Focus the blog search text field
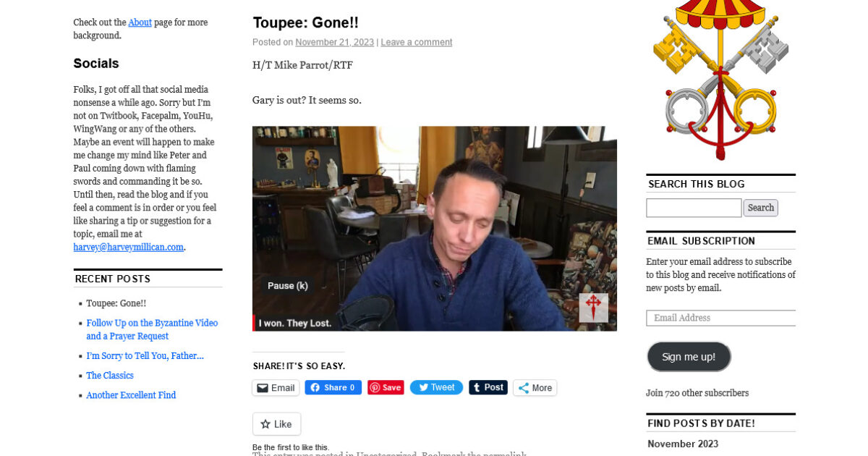Viewport: 868px width, 456px height. click(694, 208)
